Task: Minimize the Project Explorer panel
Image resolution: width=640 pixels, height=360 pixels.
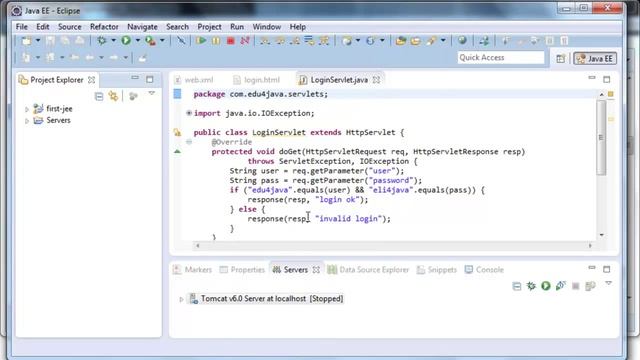Action: coord(135,78)
